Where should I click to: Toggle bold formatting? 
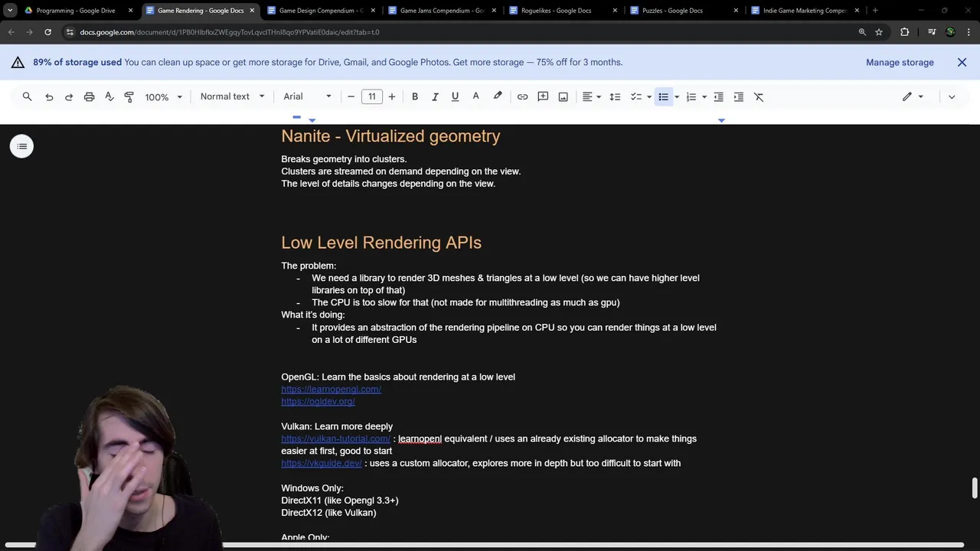coord(415,96)
